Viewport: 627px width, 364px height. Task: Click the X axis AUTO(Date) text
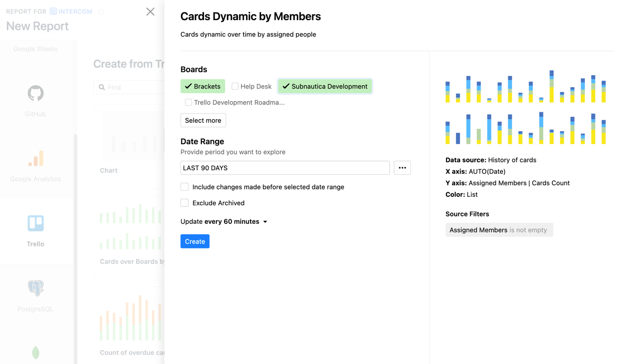click(476, 171)
